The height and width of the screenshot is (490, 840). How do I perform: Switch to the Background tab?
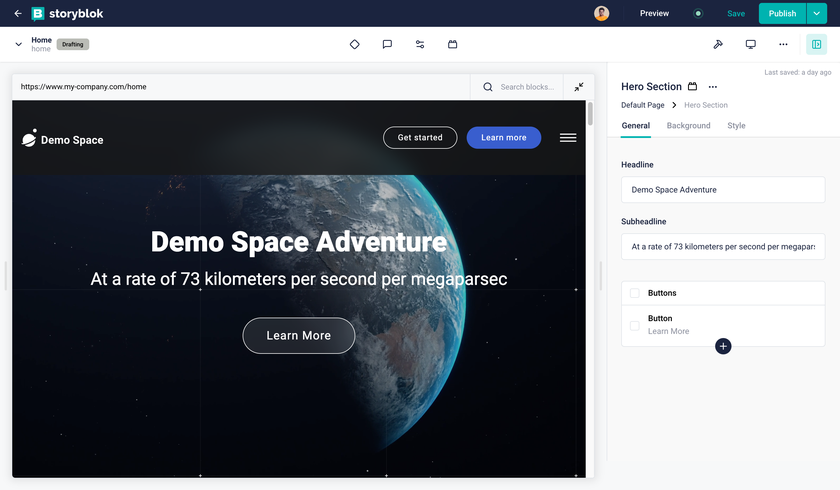(688, 126)
